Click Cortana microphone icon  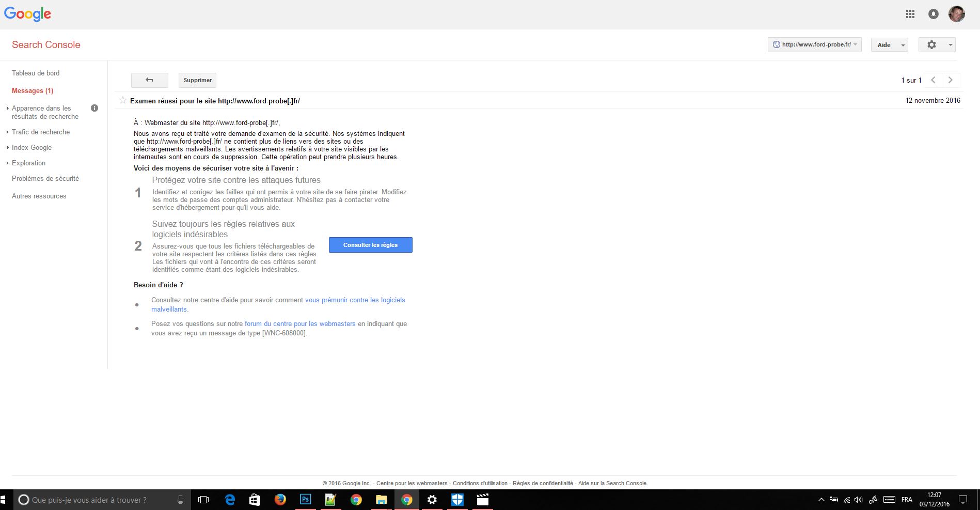[x=180, y=500]
